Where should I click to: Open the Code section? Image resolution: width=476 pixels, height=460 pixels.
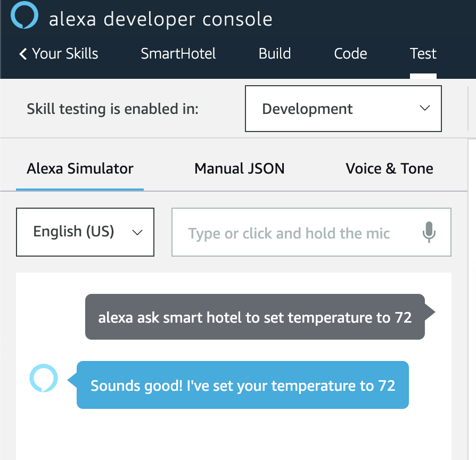pyautogui.click(x=350, y=53)
